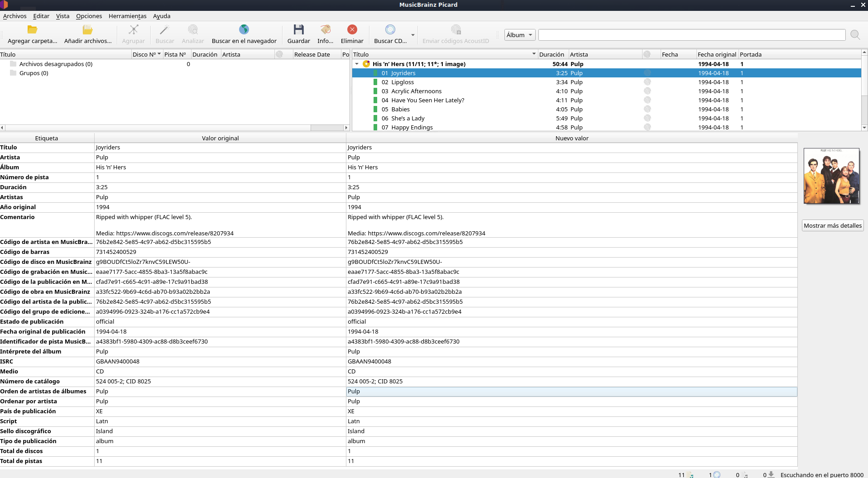
Task: Click the His 'n' Hers cover art thumbnail
Action: 831,176
